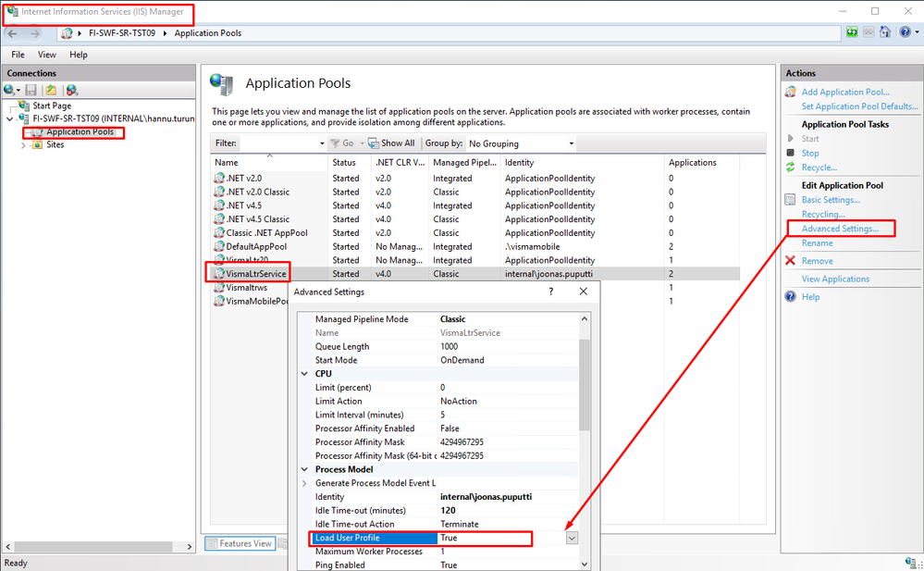The height and width of the screenshot is (571, 924).
Task: Click the Home icon in address bar toolbar
Action: click(x=885, y=31)
